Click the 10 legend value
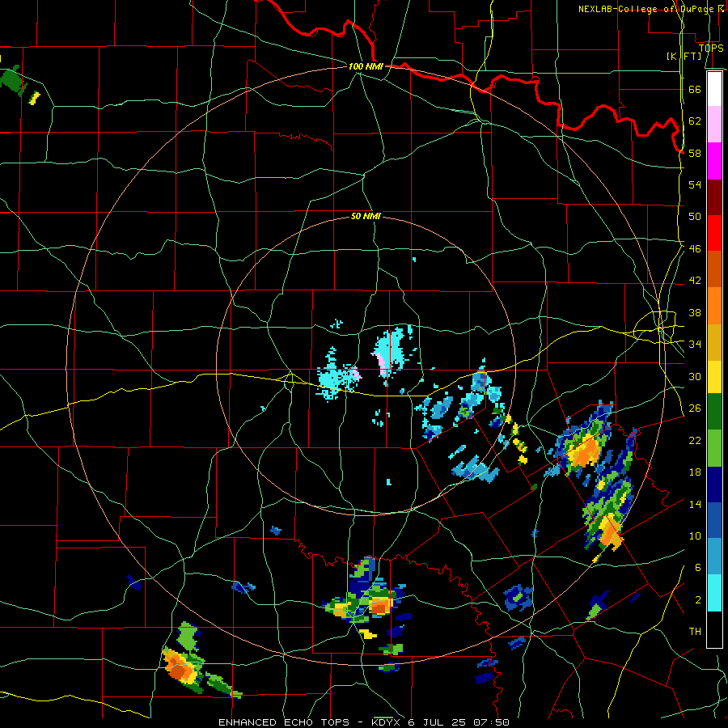This screenshot has width=728, height=728. [x=695, y=535]
